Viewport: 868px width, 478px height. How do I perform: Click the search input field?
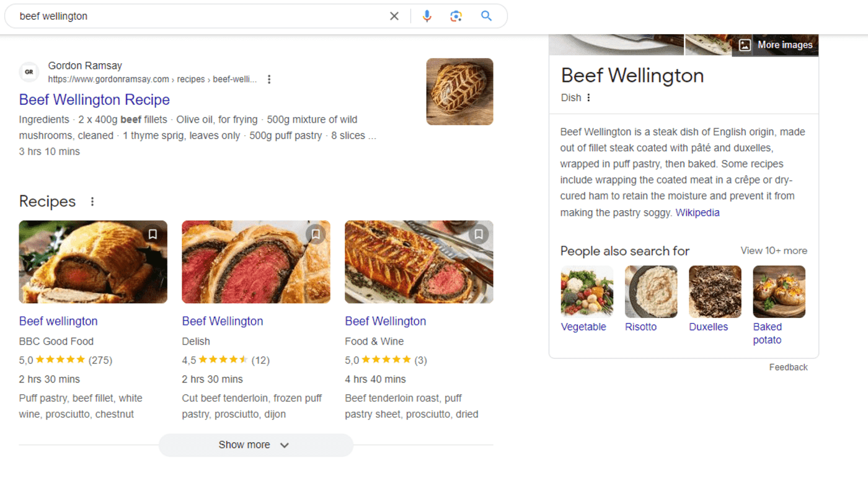pos(198,16)
